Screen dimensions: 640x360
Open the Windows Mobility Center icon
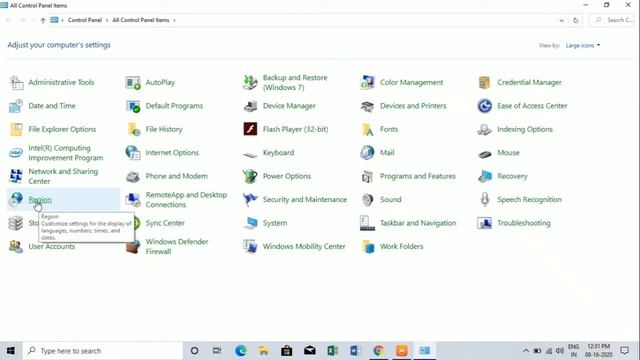(250, 247)
